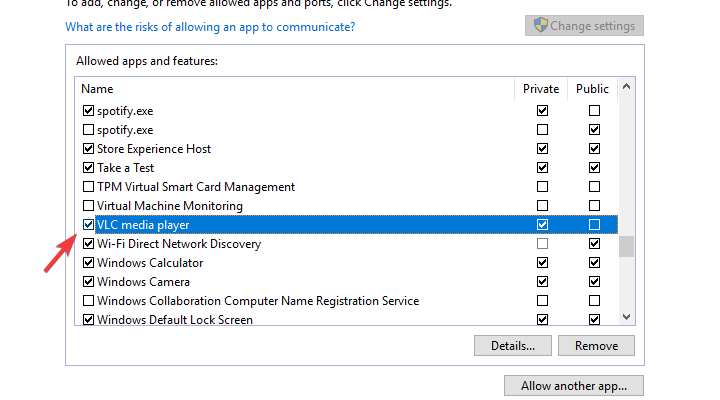Toggle Private checkbox for VLC media player
Screen dimensions: 720x400
pyautogui.click(x=542, y=225)
